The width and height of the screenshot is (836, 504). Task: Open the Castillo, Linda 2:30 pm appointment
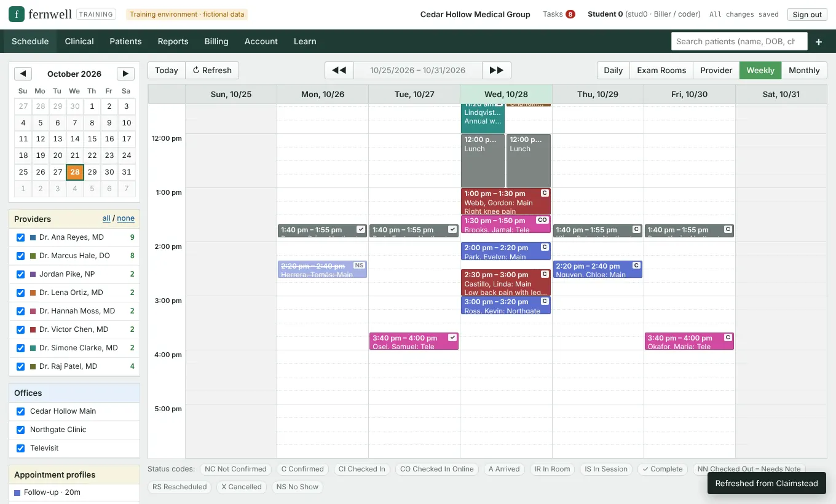pyautogui.click(x=506, y=283)
